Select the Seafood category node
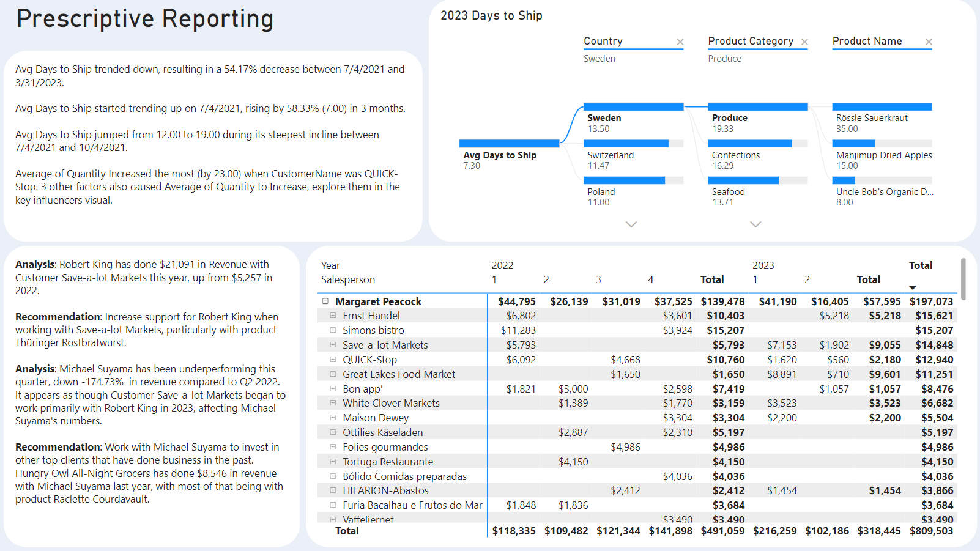This screenshot has height=551, width=980. tap(757, 192)
